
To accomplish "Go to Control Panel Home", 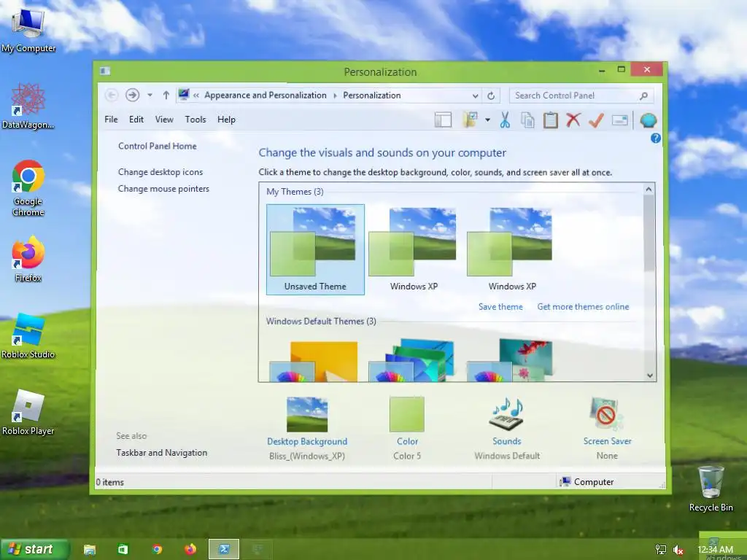I will pos(158,146).
